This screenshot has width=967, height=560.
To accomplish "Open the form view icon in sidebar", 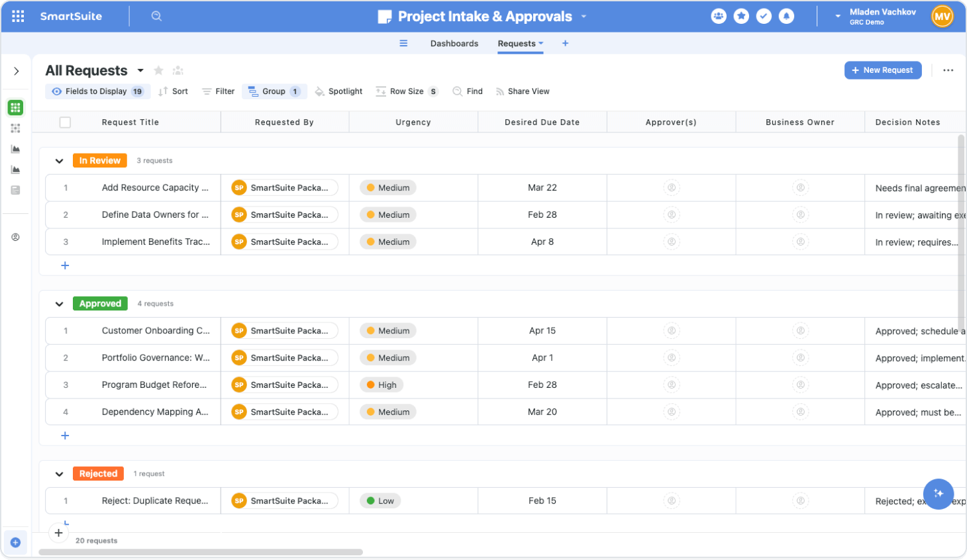I will coord(15,190).
